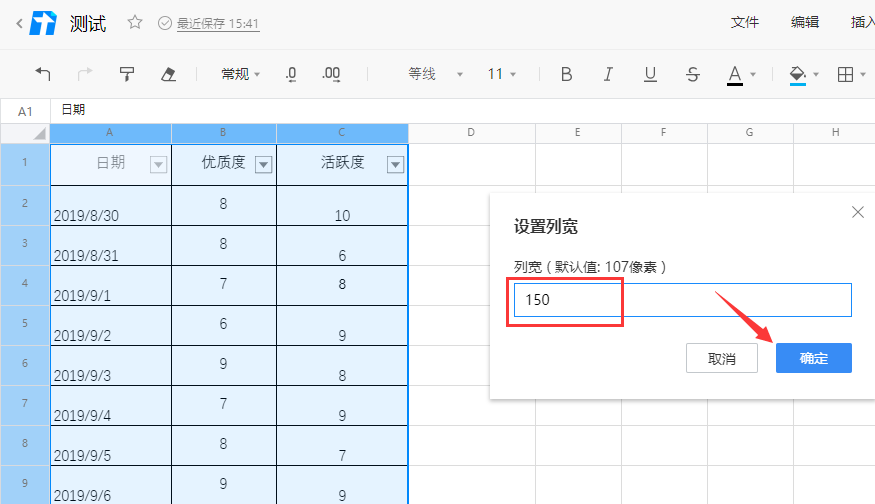Open the 编辑 menu
Image resolution: width=875 pixels, height=504 pixels.
point(805,22)
